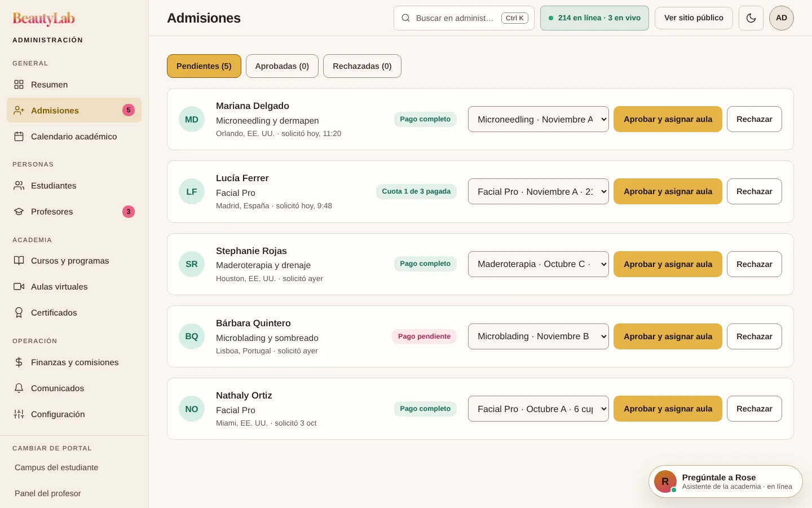The image size is (812, 508).
Task: Click the Configuración sliders icon
Action: 19,414
